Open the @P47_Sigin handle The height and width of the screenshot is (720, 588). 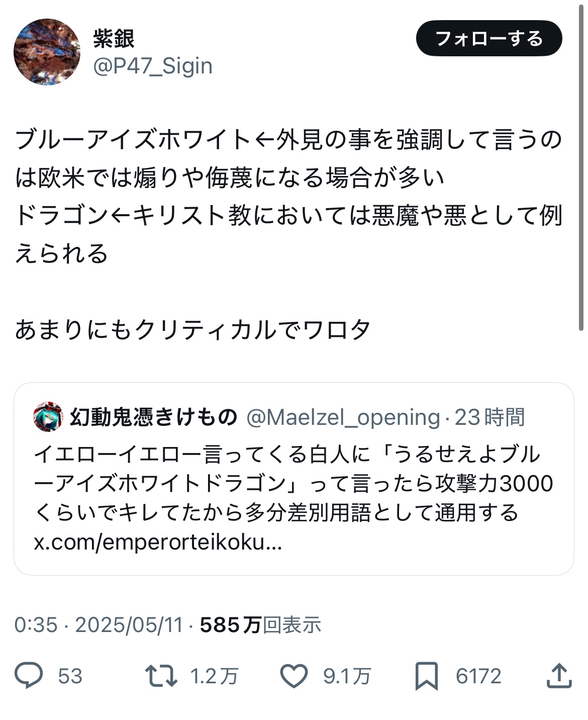click(x=153, y=66)
